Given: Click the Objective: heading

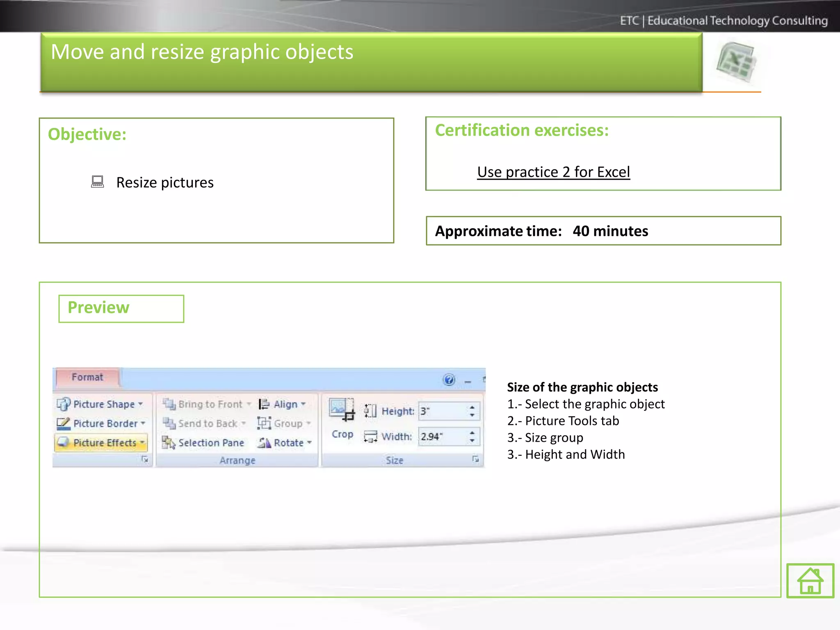Looking at the screenshot, I should point(87,134).
